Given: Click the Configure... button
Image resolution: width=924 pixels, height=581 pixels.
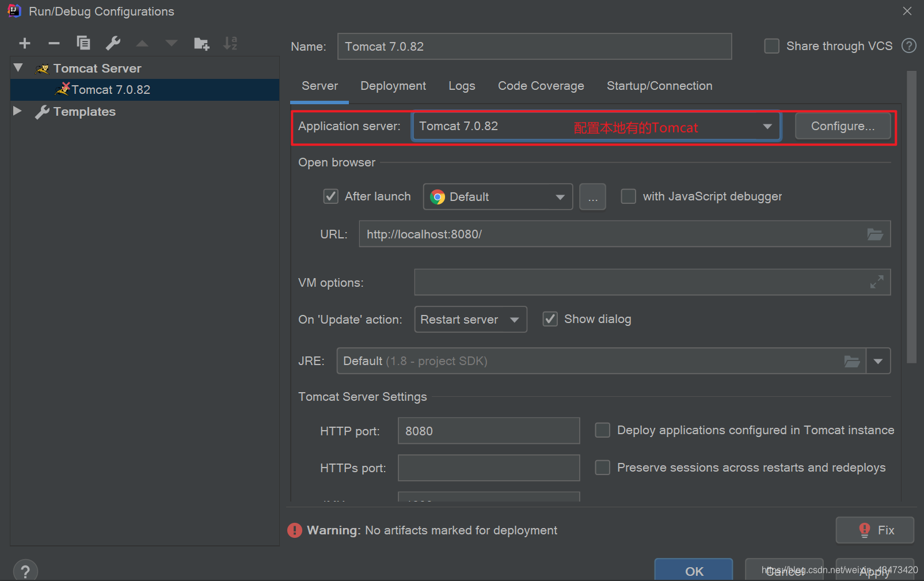Looking at the screenshot, I should click(x=843, y=126).
